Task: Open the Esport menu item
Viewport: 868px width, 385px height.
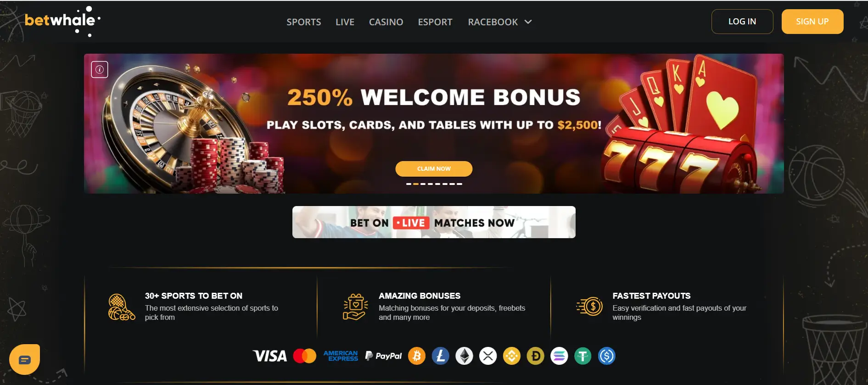Action: click(435, 22)
